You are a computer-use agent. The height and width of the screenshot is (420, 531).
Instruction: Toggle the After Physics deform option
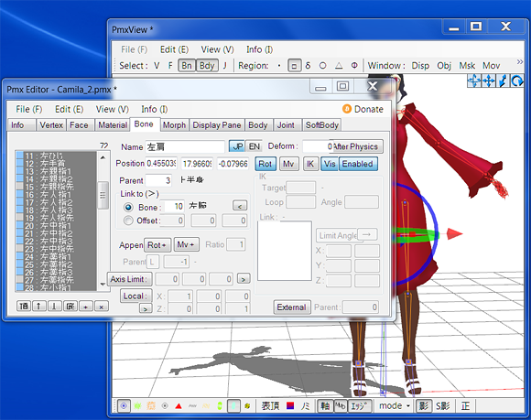[x=356, y=146]
